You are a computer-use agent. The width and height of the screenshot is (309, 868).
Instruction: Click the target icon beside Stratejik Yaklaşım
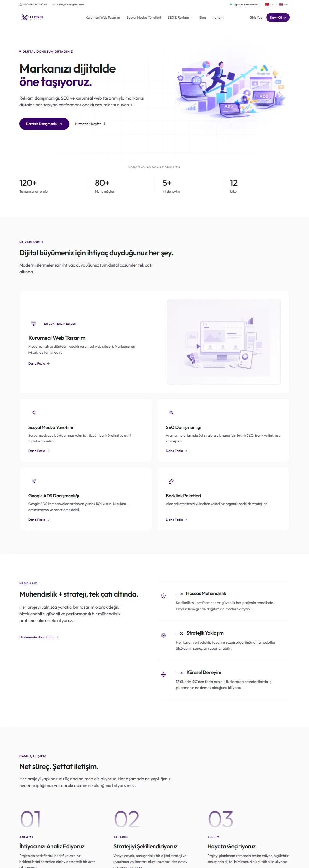[x=163, y=635]
